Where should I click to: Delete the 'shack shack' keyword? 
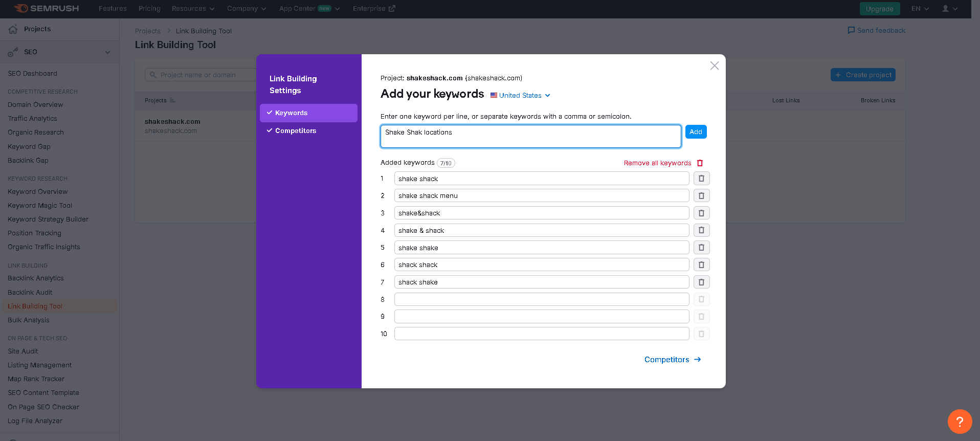tap(701, 264)
